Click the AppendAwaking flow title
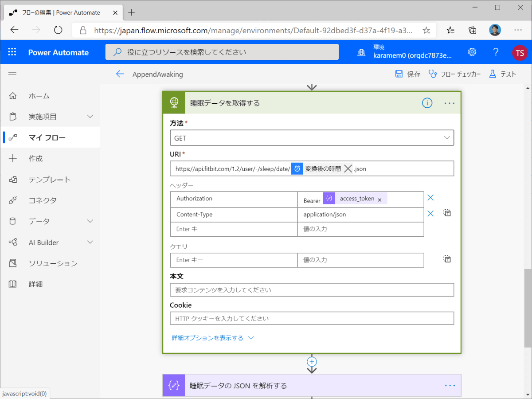 157,74
